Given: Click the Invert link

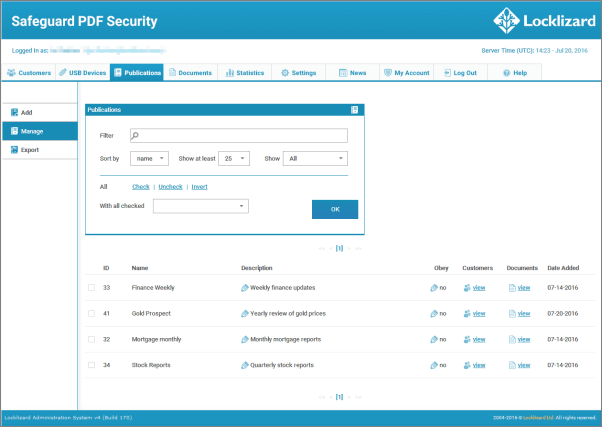Looking at the screenshot, I should 199,186.
